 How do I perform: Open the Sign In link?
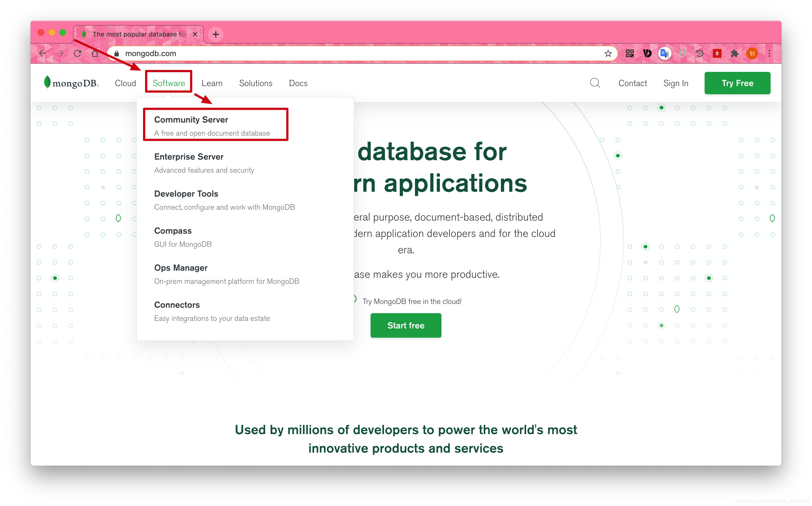[x=675, y=83]
